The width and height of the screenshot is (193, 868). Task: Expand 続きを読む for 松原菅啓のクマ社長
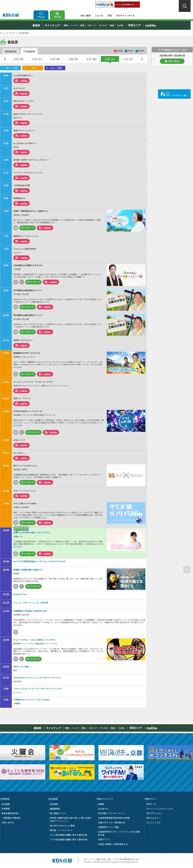[x=18, y=625]
